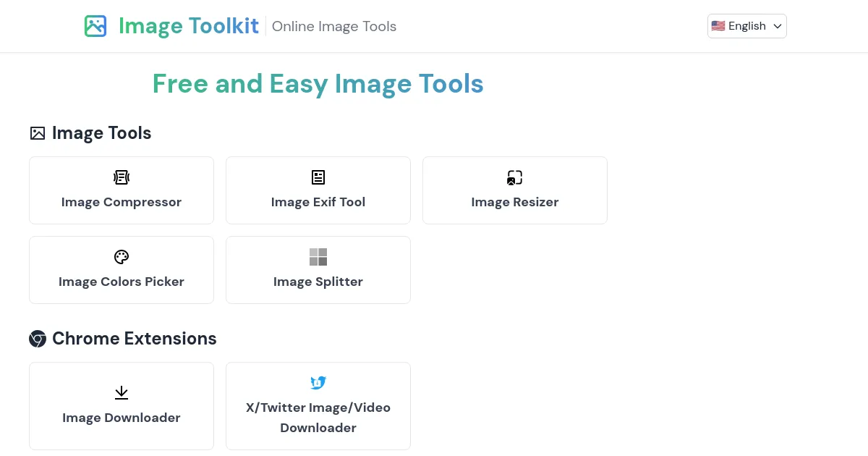Open the Image Compressor tool
868x456 pixels.
122,190
